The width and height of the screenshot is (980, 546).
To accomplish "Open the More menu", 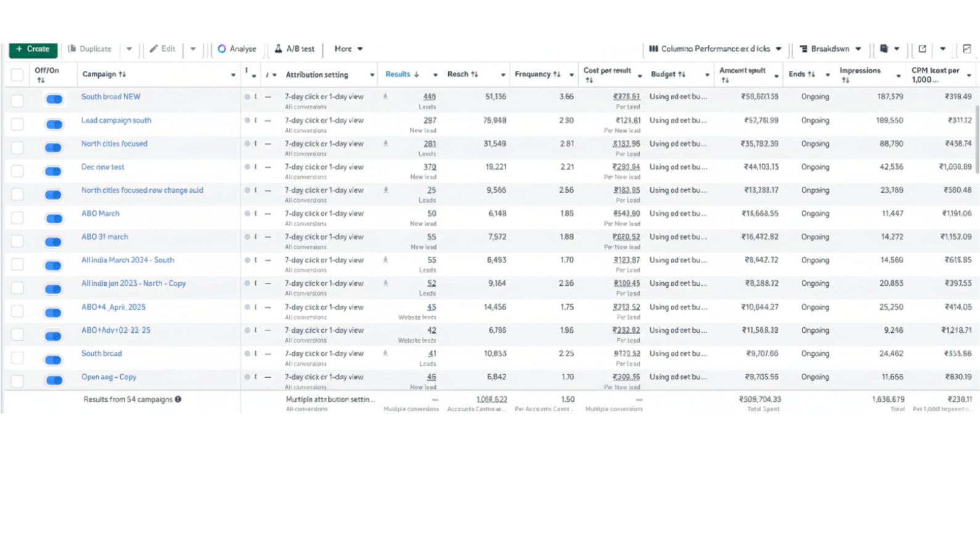I will coord(349,49).
